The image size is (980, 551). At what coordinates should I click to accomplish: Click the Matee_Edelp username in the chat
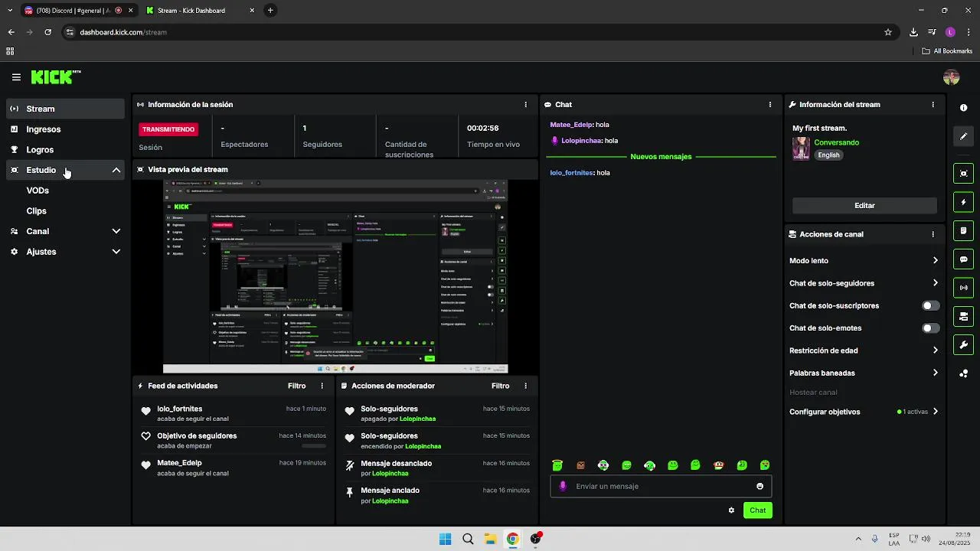coord(570,125)
